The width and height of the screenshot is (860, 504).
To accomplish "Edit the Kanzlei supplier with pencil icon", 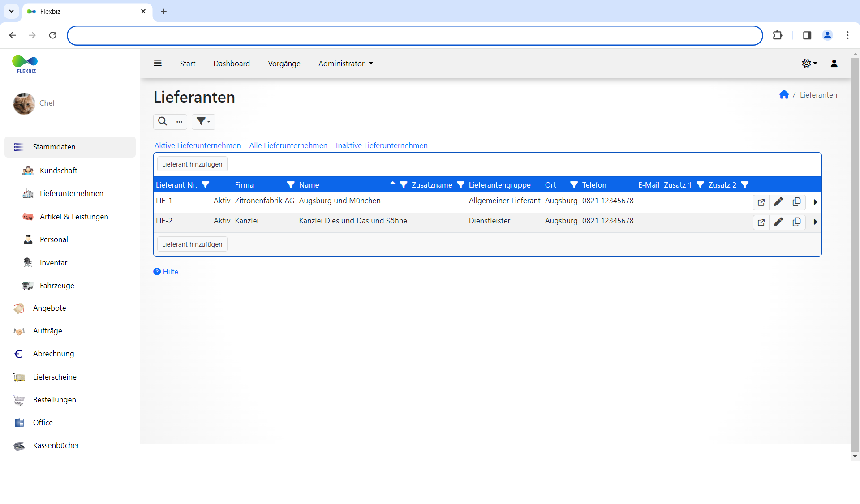I will (778, 222).
